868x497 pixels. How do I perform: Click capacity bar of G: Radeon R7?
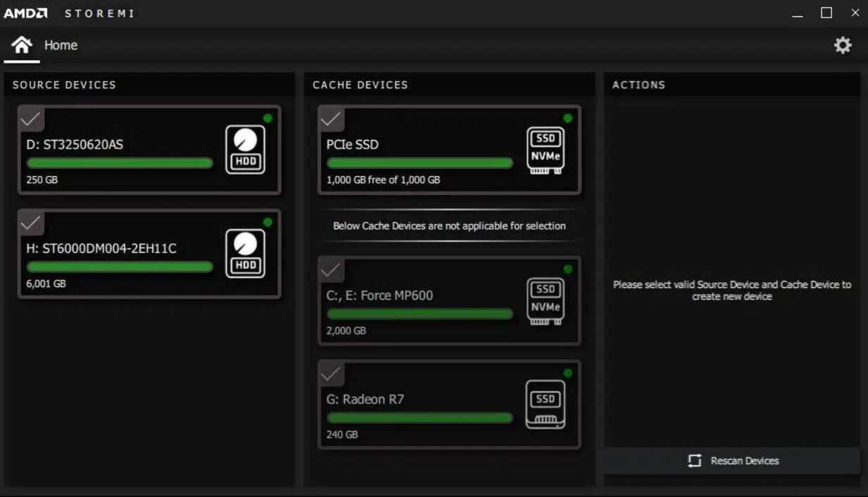pos(420,417)
